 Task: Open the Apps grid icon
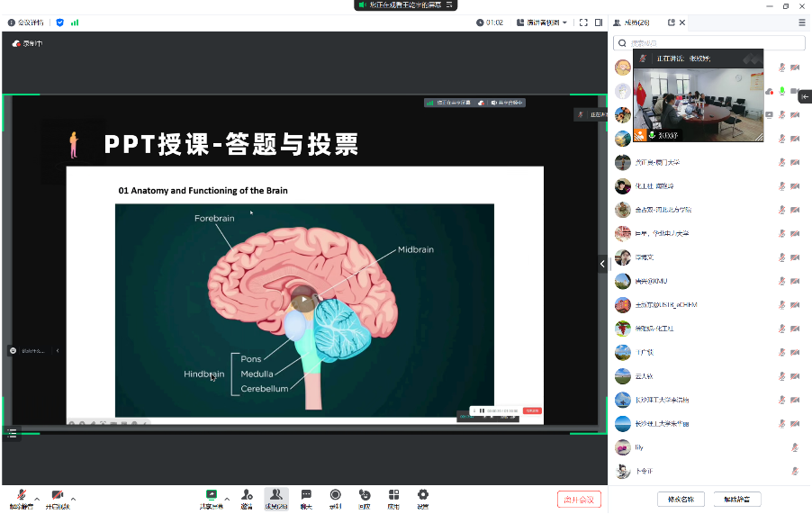(x=393, y=496)
